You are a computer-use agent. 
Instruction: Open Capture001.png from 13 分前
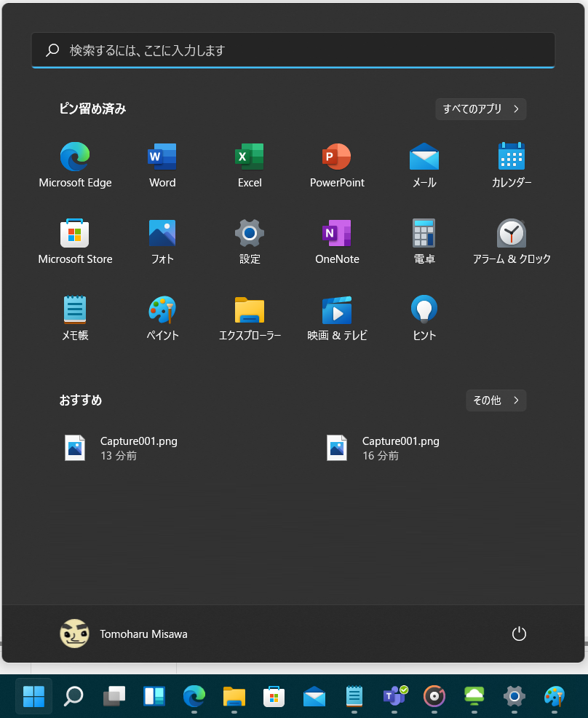coord(121,448)
